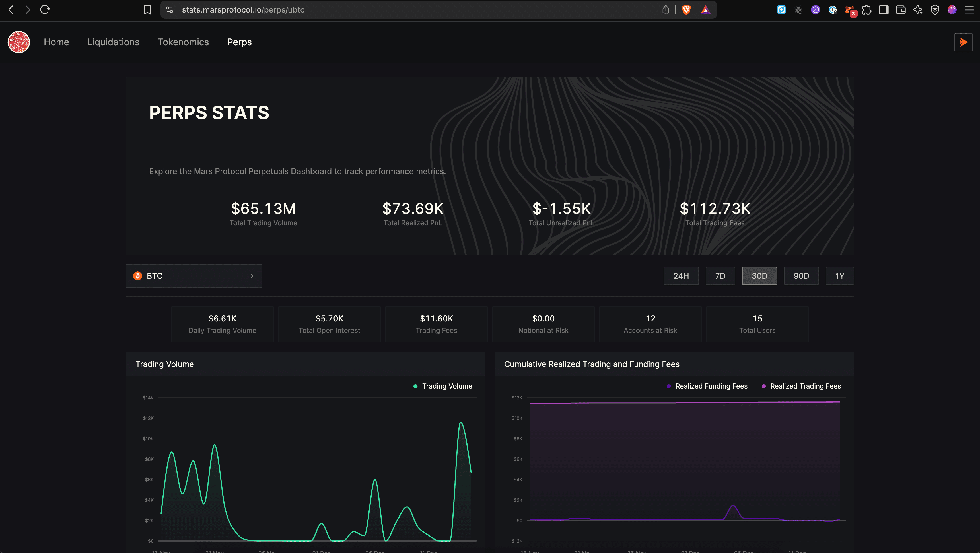Open Brave Shields lion icon

(686, 9)
